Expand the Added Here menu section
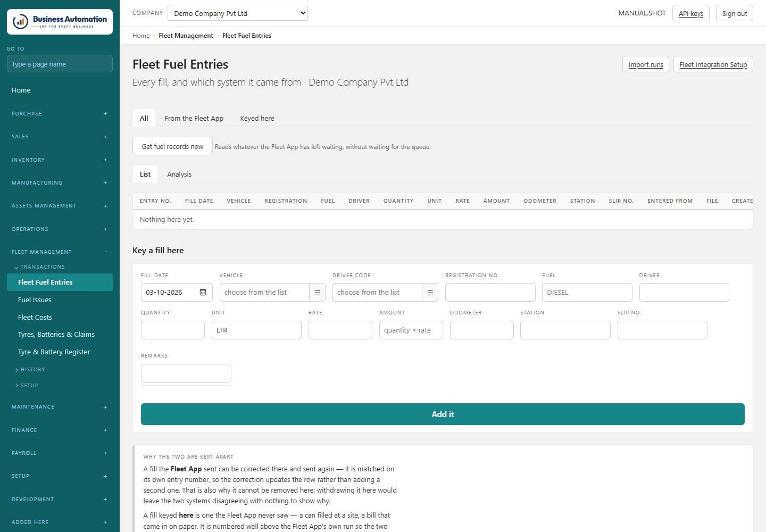Image resolution: width=766 pixels, height=532 pixels. tap(60, 522)
